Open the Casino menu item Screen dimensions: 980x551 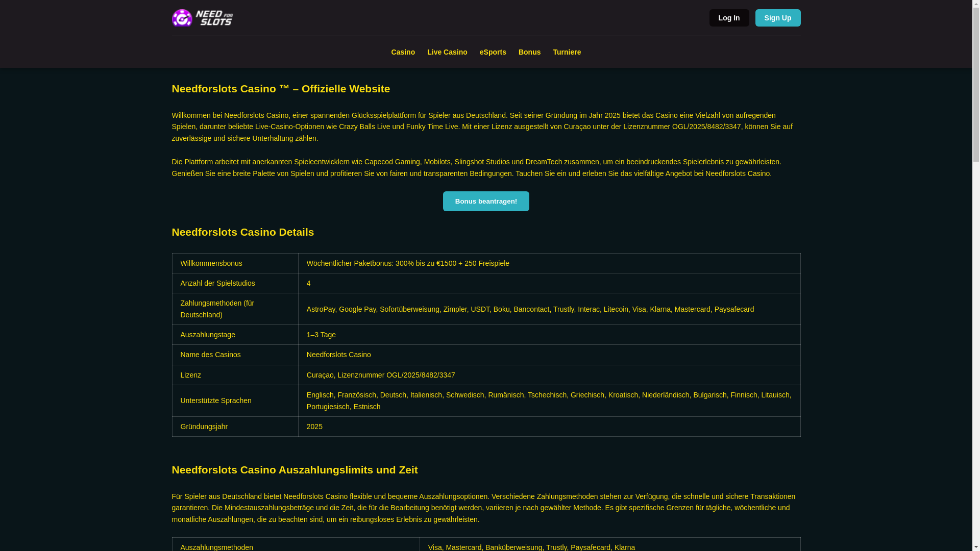click(x=403, y=52)
